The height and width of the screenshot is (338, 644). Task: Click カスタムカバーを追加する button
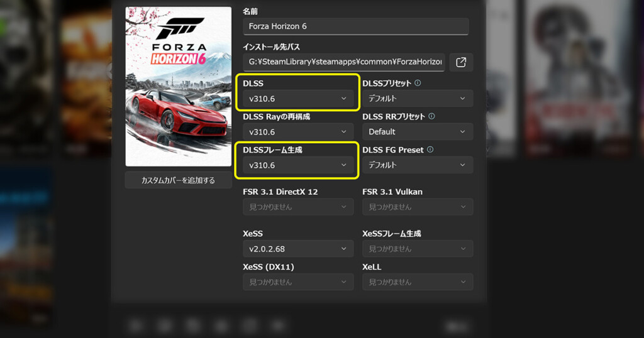click(178, 180)
